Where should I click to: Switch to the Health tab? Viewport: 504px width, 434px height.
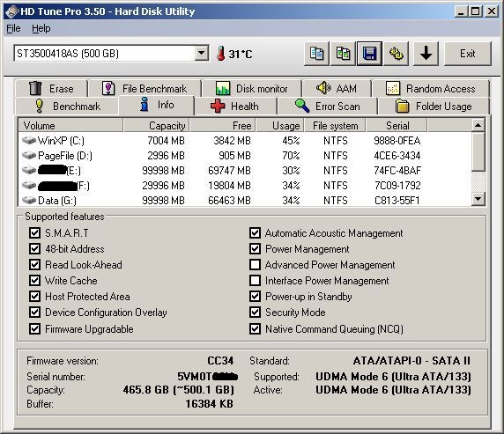(x=235, y=106)
